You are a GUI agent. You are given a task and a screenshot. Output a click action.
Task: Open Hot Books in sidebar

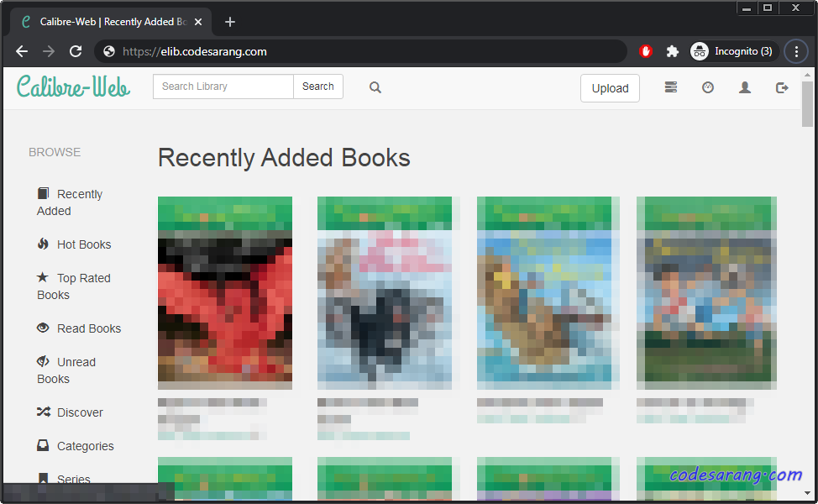point(74,244)
